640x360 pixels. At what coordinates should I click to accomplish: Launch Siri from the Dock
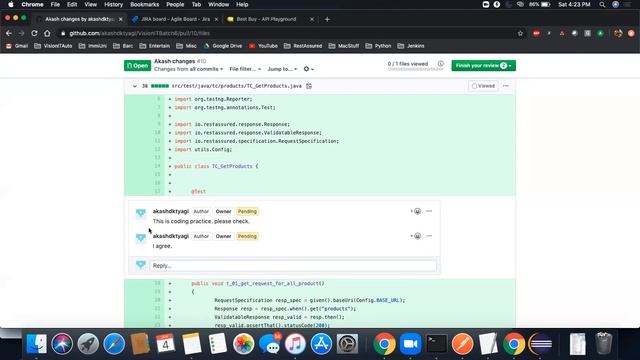[62, 344]
